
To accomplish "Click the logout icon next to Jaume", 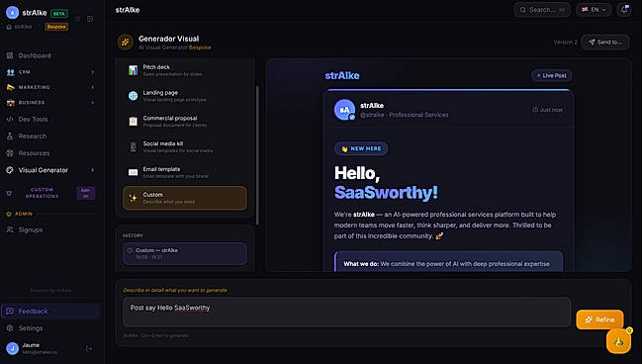I will (x=89, y=348).
